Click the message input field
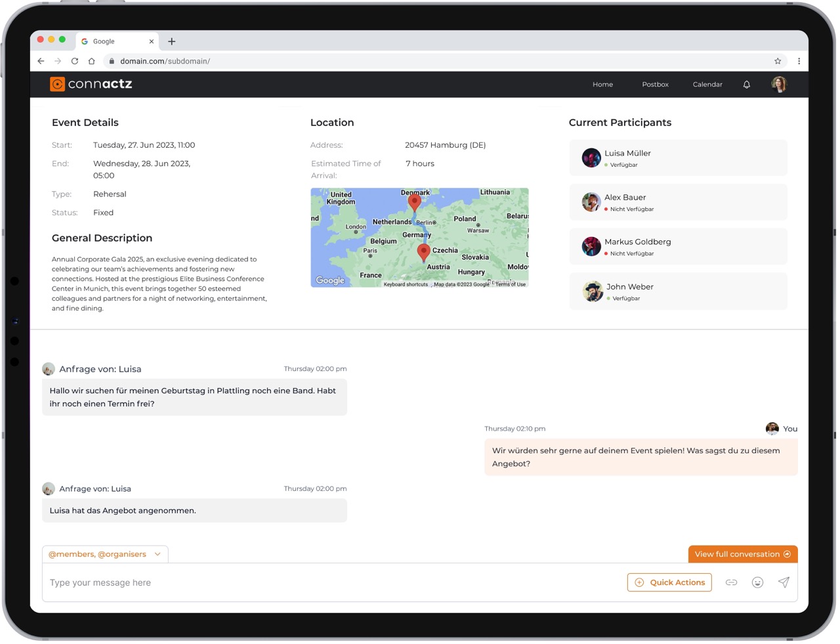 tap(197, 582)
